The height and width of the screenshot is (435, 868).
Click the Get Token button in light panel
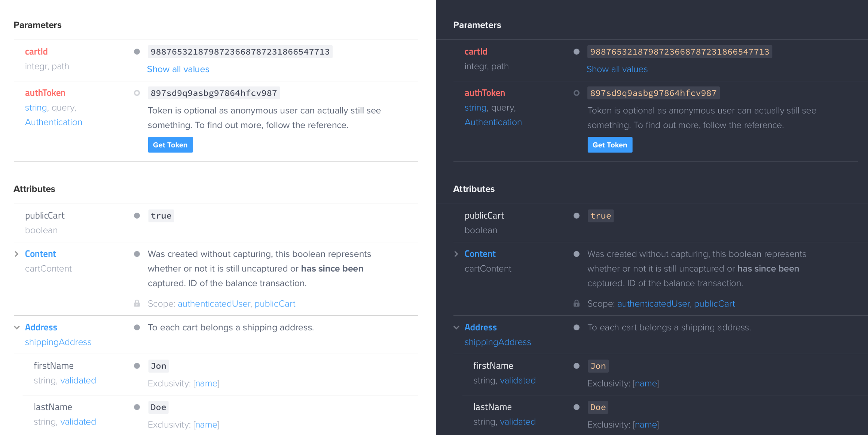pyautogui.click(x=170, y=145)
